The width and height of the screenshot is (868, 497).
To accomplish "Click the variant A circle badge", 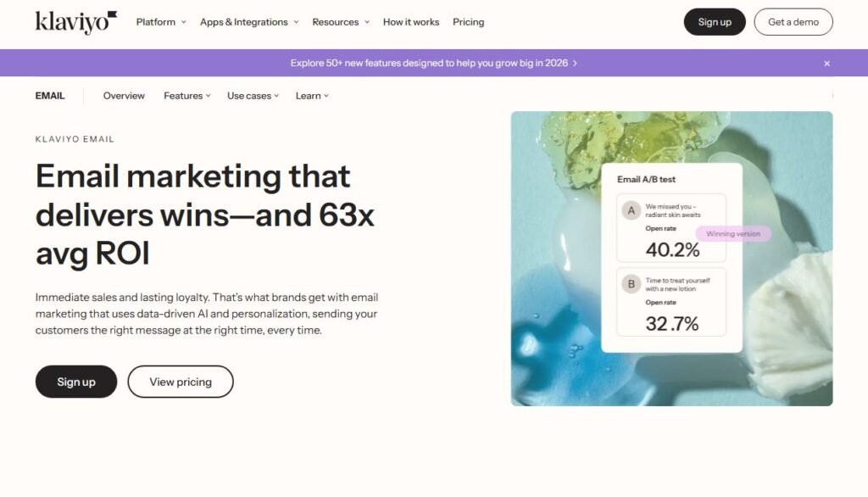I will point(631,208).
